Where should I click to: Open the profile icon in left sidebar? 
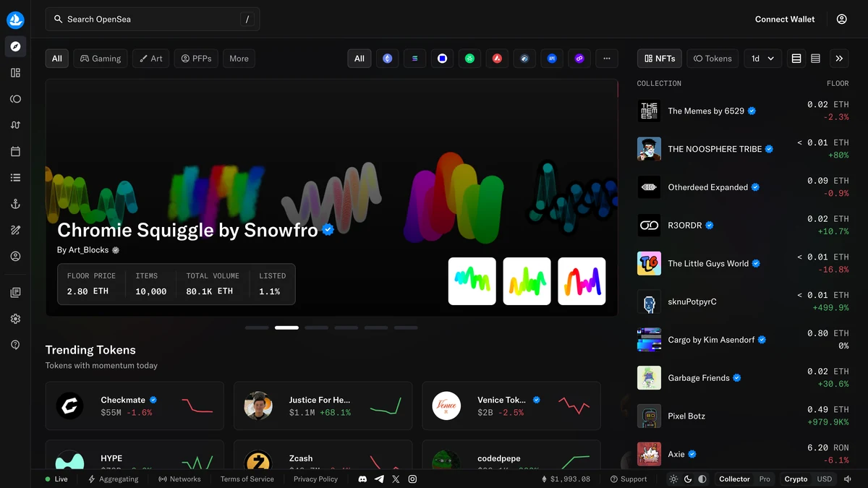click(15, 256)
